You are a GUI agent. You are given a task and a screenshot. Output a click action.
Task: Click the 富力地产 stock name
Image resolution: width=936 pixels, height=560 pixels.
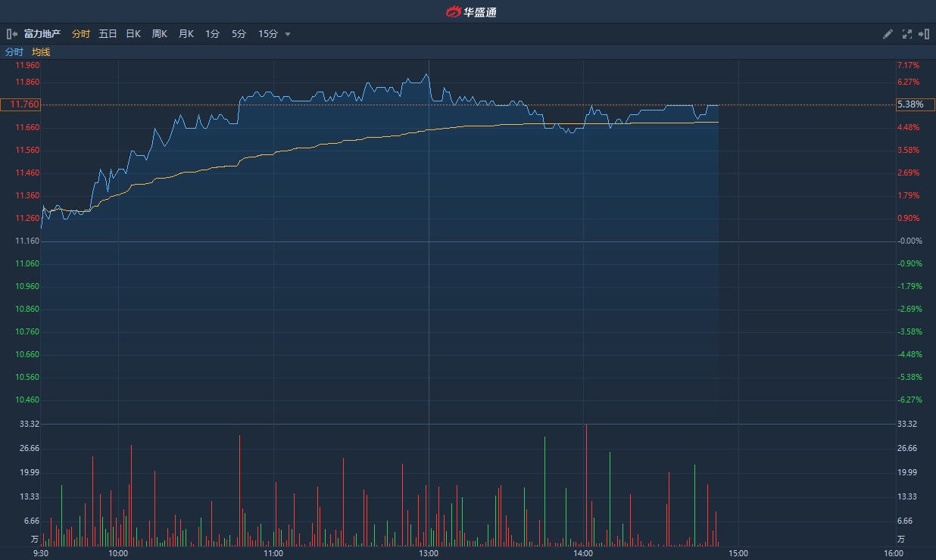point(42,34)
